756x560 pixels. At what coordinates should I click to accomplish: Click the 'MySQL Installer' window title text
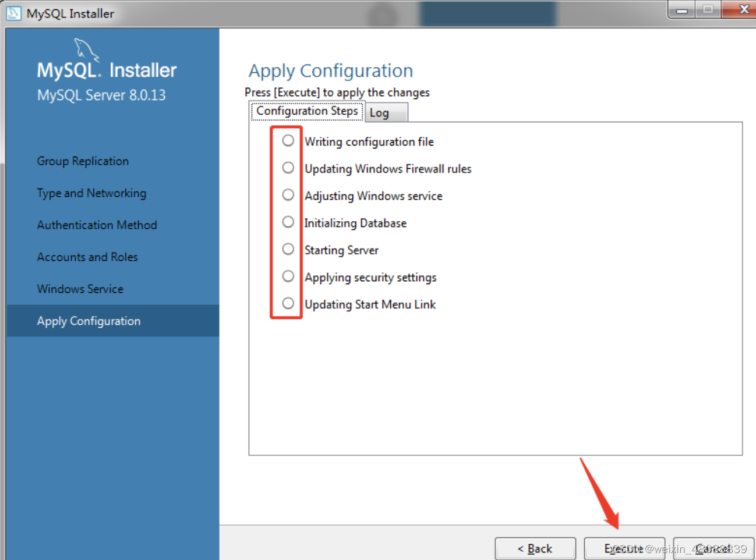[x=70, y=13]
